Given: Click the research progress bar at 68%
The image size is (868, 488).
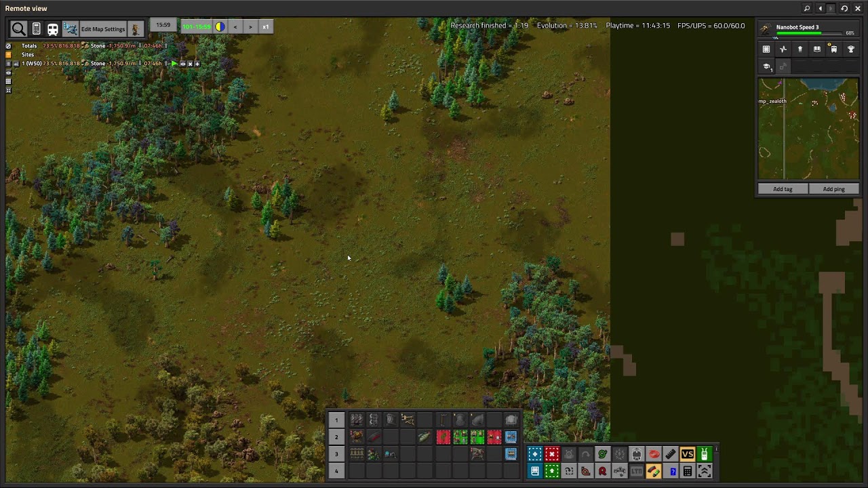Looking at the screenshot, I should (x=810, y=33).
